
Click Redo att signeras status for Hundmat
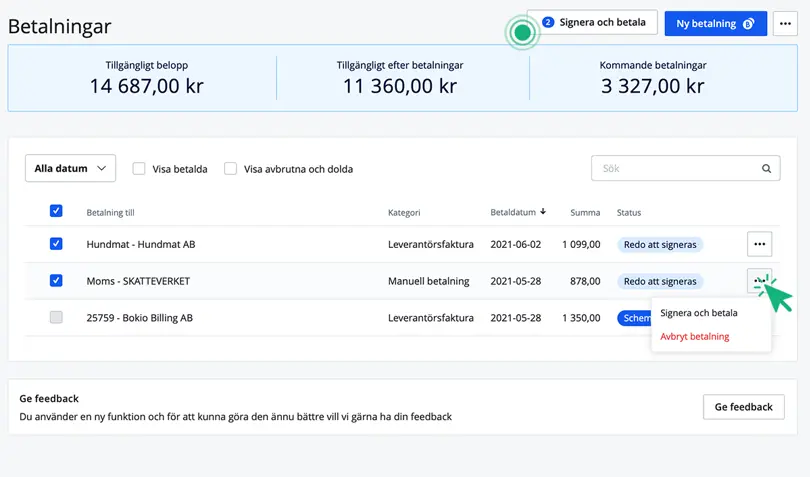pos(660,244)
